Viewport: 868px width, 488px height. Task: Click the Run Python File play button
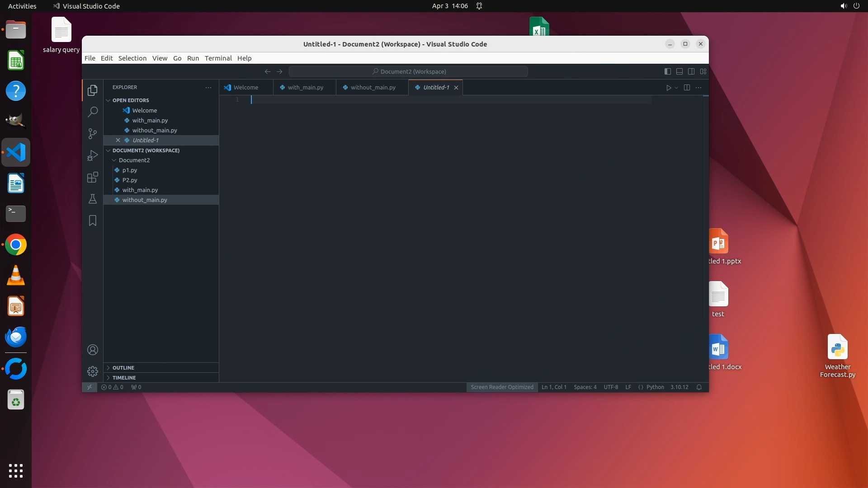(x=668, y=88)
